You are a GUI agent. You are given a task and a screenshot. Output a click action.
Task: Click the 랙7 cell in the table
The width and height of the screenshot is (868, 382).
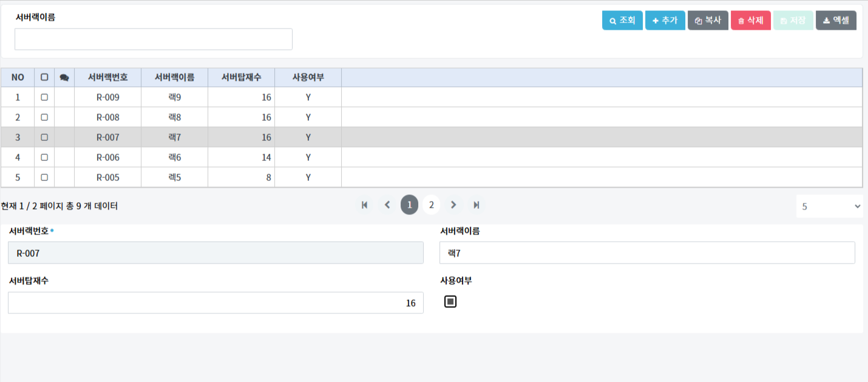point(175,137)
